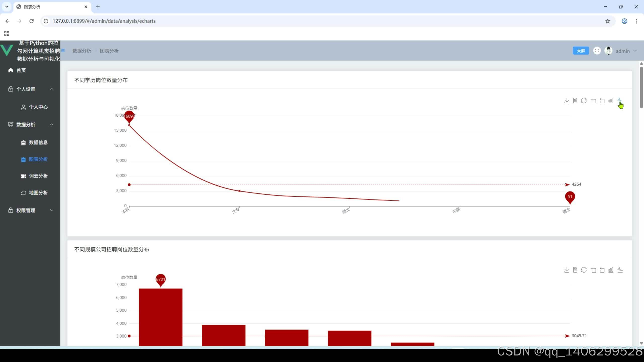The width and height of the screenshot is (644, 362).
Task: Open data view of education chart
Action: pyautogui.click(x=575, y=101)
